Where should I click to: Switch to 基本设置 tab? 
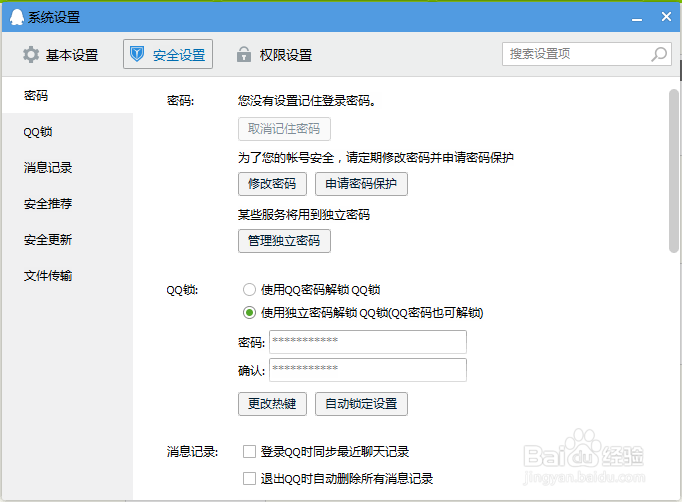click(60, 55)
